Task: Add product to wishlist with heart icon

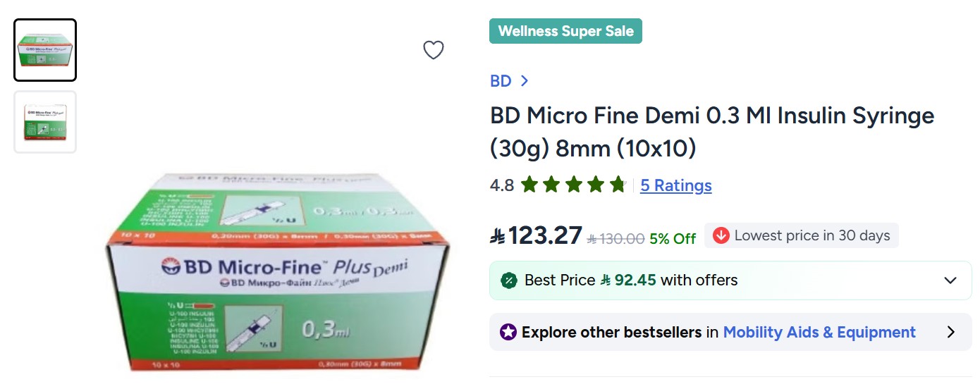Action: coord(433,50)
